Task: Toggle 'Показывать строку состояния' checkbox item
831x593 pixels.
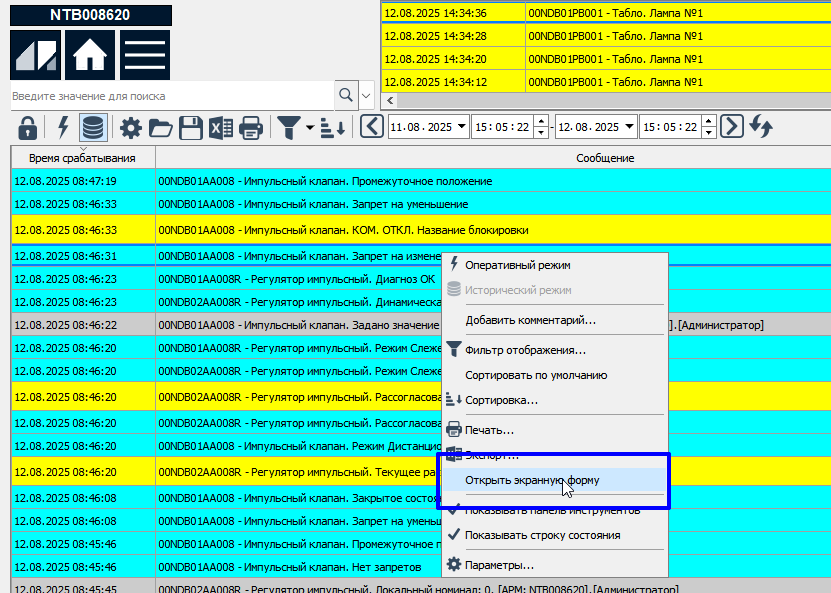Action: coord(542,535)
